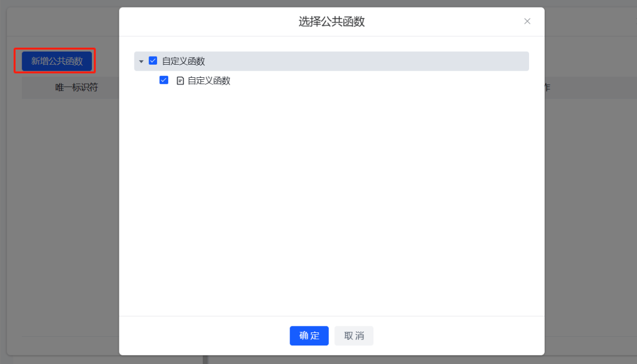This screenshot has width=637, height=364.
Task: Click the 选择公共函数 dialog title text
Action: (331, 22)
